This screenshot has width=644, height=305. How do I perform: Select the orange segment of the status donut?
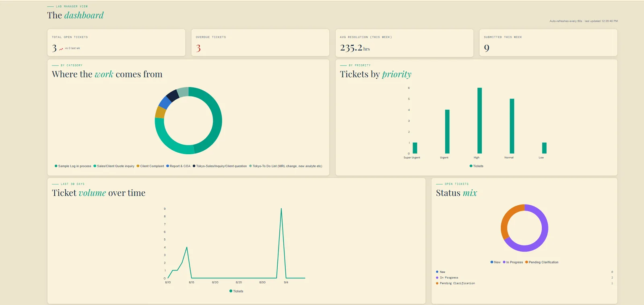tap(506, 220)
